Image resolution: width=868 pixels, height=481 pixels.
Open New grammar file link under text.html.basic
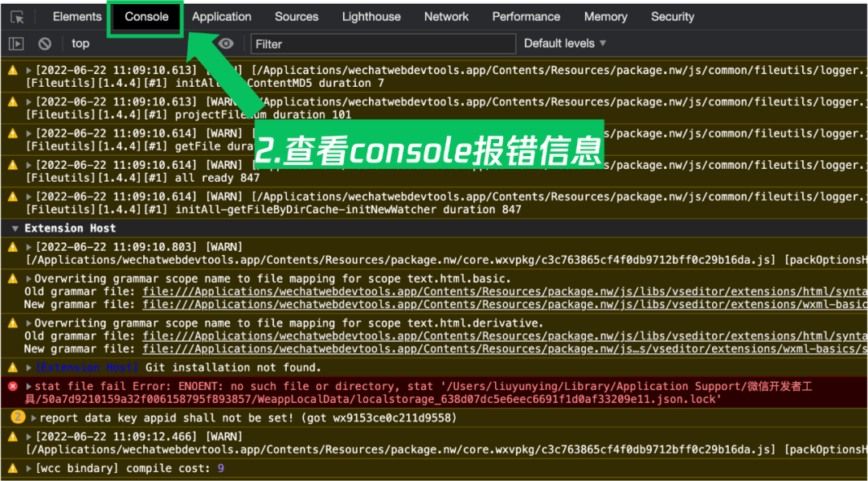click(x=504, y=304)
